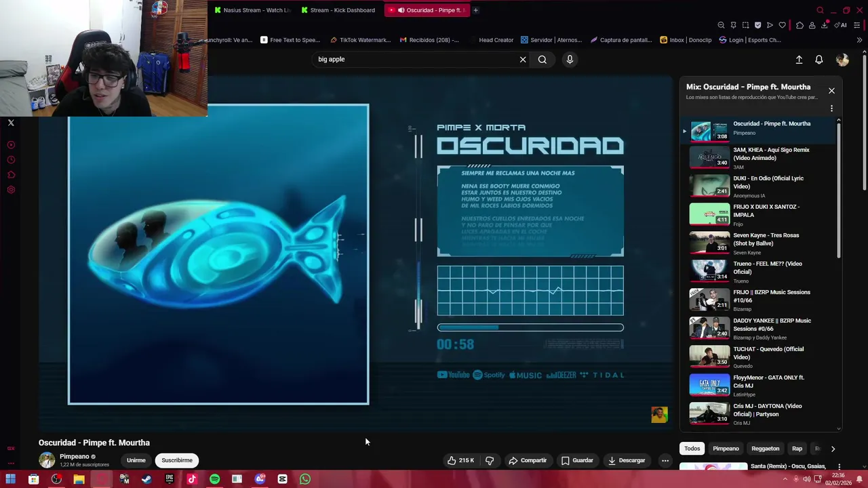The width and height of the screenshot is (868, 488).
Task: Dislike the video with thumbs down
Action: click(x=490, y=460)
